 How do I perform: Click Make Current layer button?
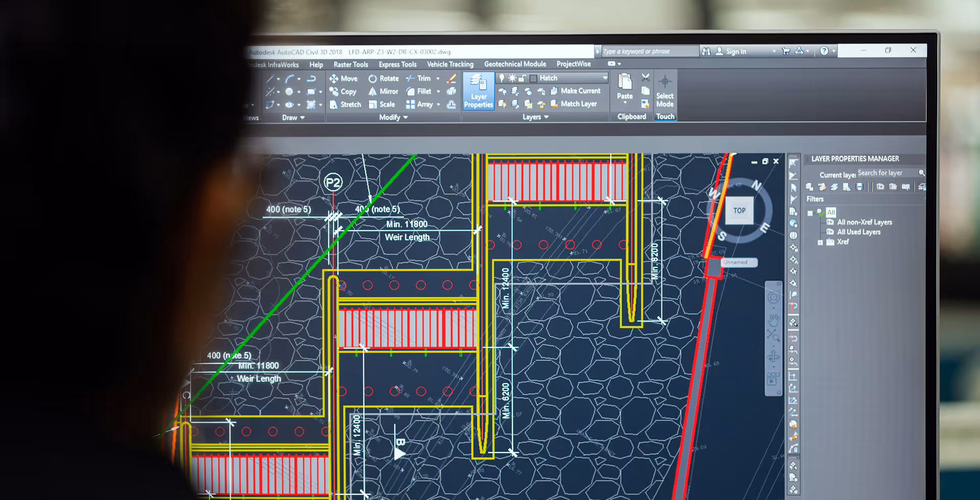click(x=575, y=91)
